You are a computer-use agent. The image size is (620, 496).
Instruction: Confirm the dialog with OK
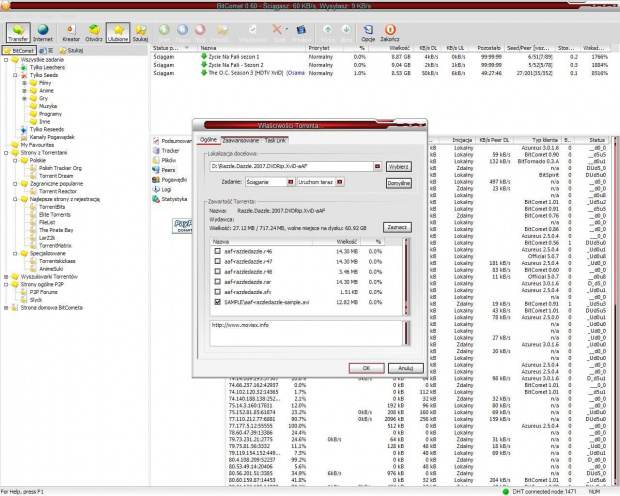click(x=367, y=368)
